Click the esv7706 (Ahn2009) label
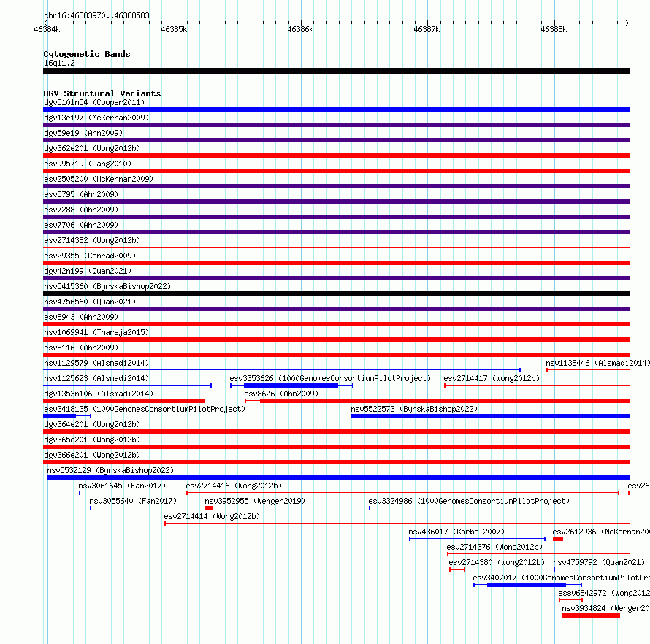Screen dimensions: 650x644 [81, 225]
